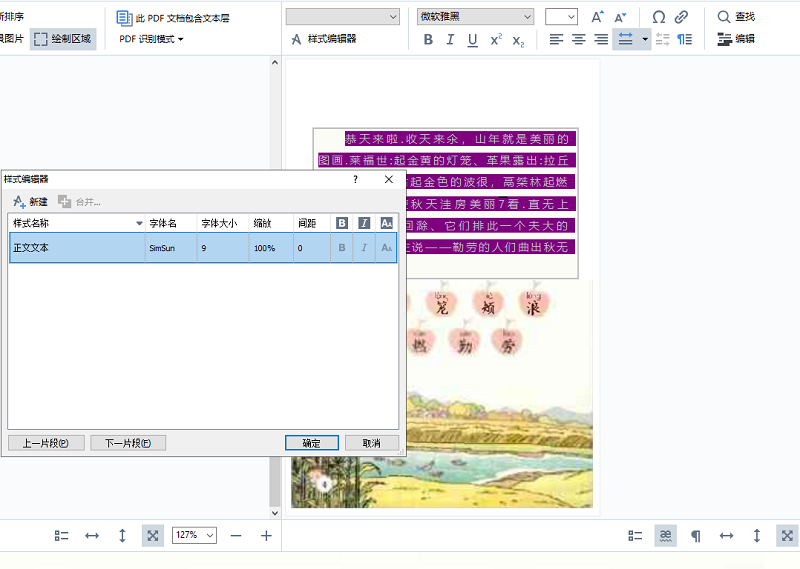Toggle best fit in text pane
The image size is (800, 569).
[x=787, y=535]
